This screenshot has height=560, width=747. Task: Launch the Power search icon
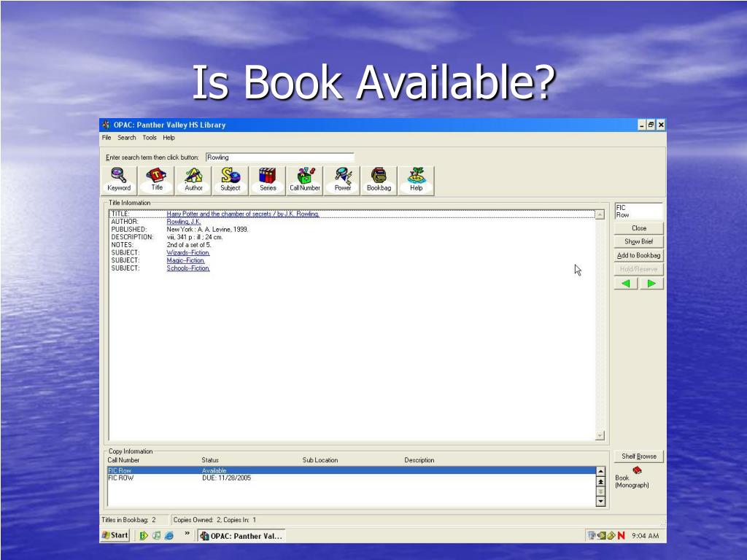[343, 180]
